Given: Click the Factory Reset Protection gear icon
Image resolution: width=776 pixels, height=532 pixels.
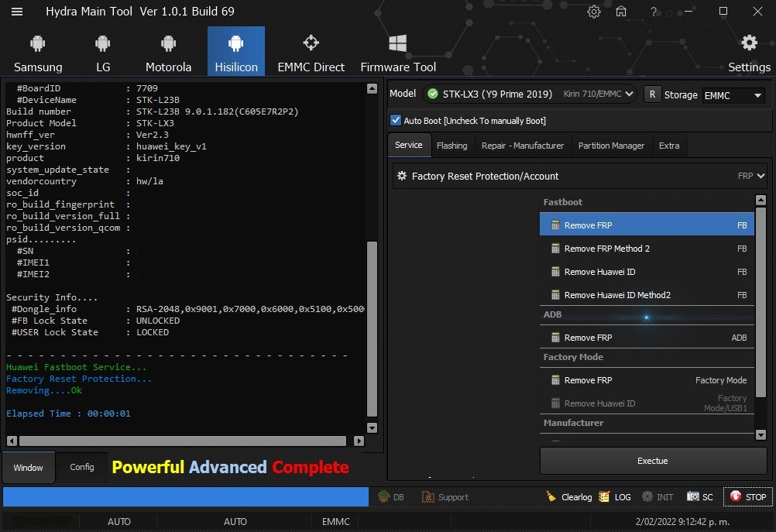Looking at the screenshot, I should pos(402,176).
